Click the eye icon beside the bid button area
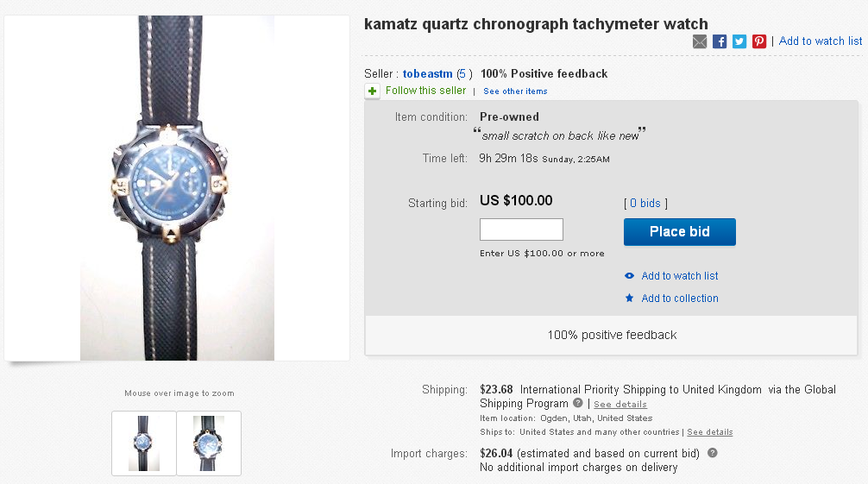The image size is (868, 484). coord(630,276)
